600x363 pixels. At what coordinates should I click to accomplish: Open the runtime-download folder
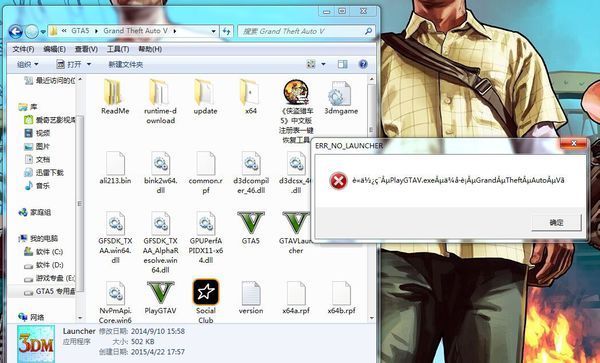click(160, 101)
